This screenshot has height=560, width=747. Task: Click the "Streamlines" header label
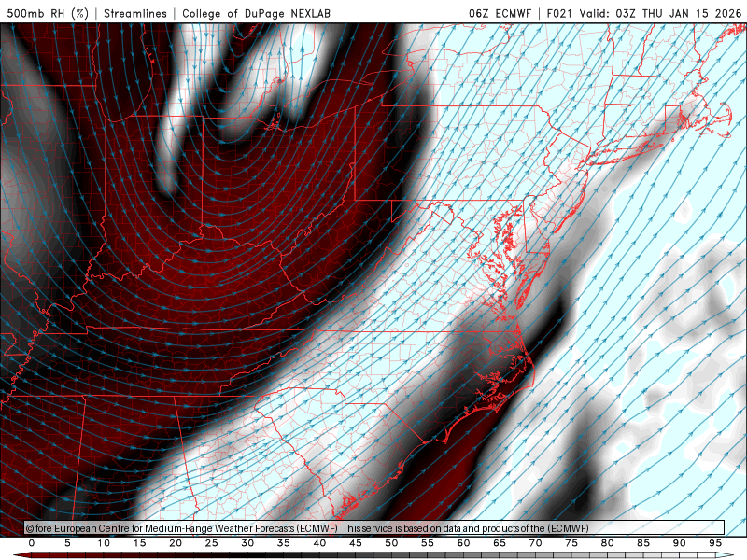(x=135, y=13)
